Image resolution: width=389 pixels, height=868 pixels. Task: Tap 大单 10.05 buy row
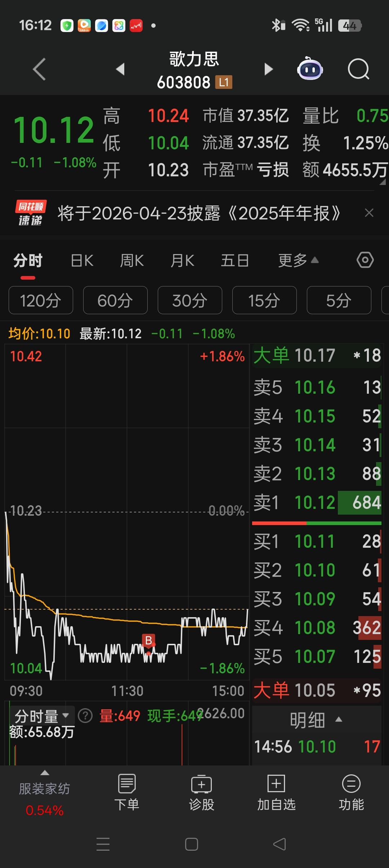click(x=317, y=690)
